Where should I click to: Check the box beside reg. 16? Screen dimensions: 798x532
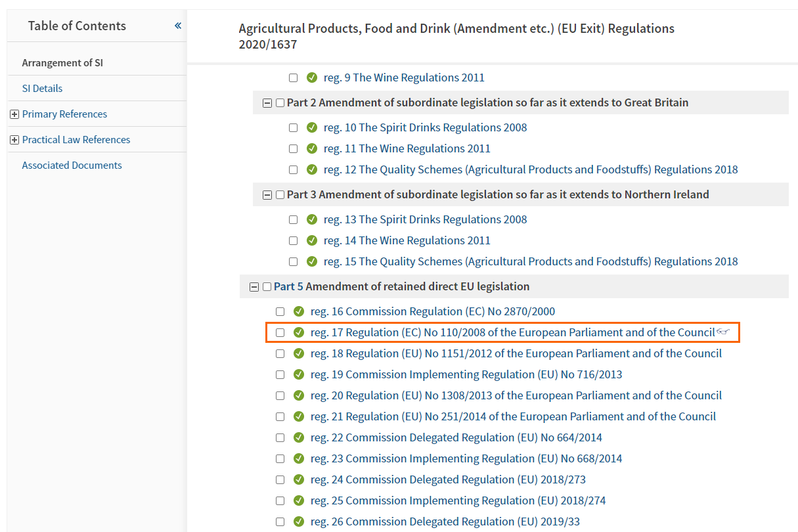click(x=280, y=311)
